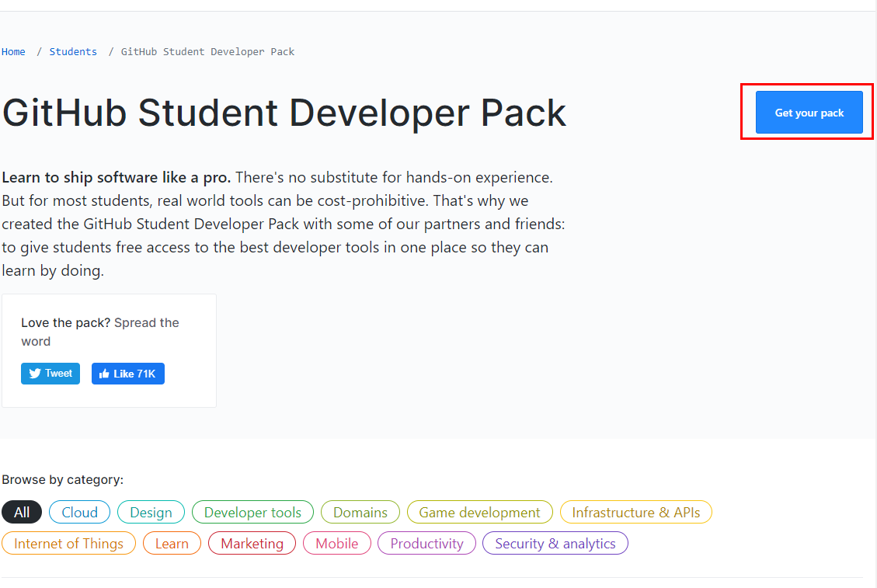The width and height of the screenshot is (877, 588).
Task: Select the All category filter
Action: pos(22,512)
